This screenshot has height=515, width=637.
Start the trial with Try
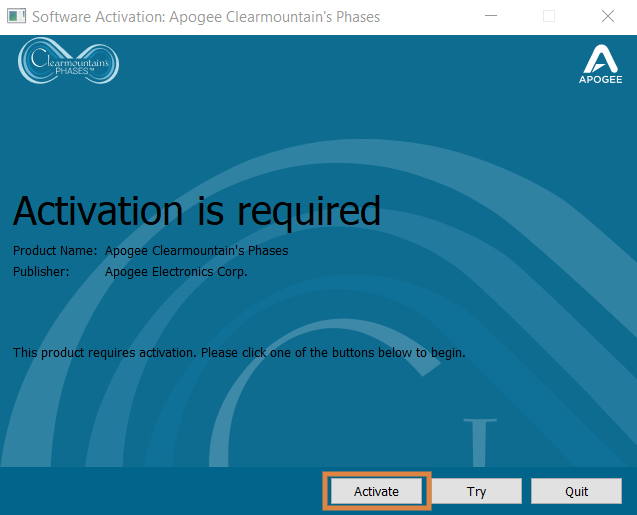coord(476,491)
